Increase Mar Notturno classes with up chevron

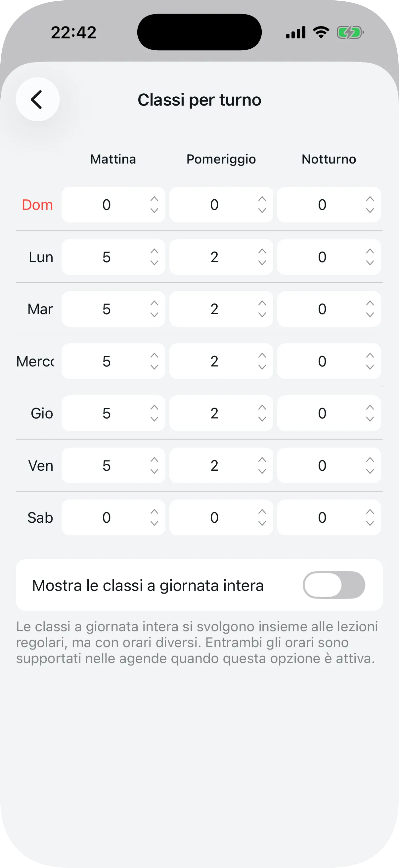click(x=370, y=303)
